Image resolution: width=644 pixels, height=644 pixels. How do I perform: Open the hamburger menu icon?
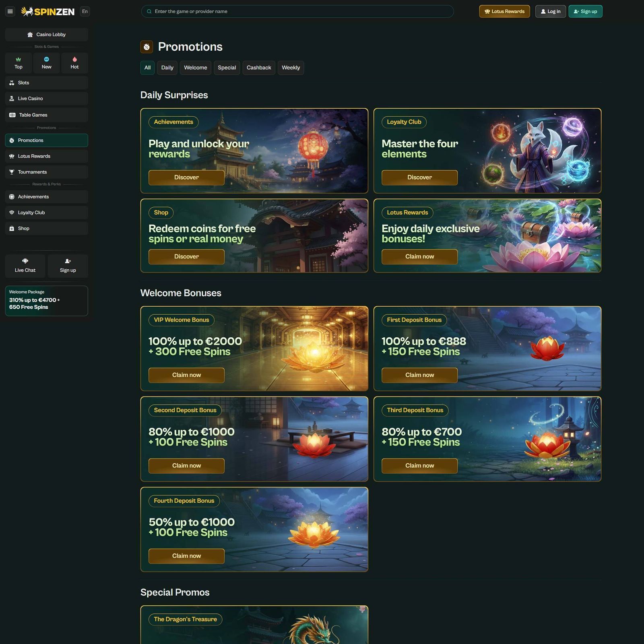tap(10, 11)
